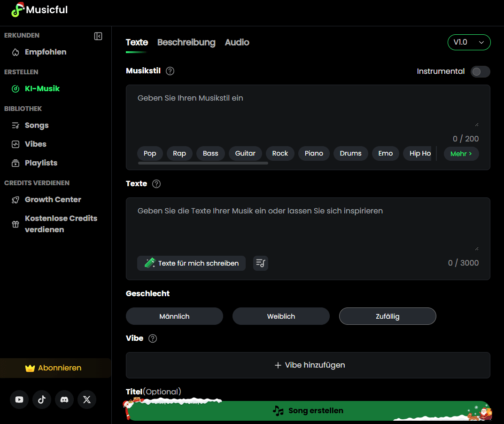Select Weiblich voice gender
The image size is (504, 424).
[281, 316]
